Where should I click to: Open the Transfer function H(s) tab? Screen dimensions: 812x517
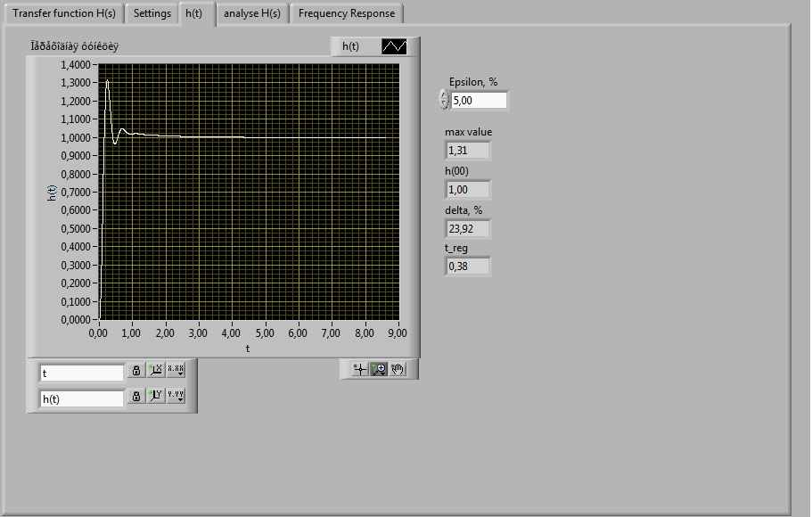(x=64, y=13)
